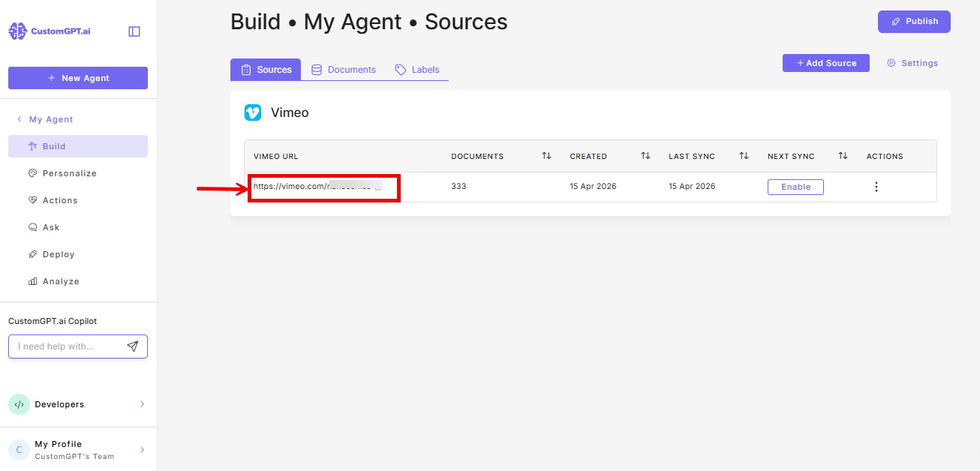Open the Personalize section icon
980x471 pixels.
33,172
